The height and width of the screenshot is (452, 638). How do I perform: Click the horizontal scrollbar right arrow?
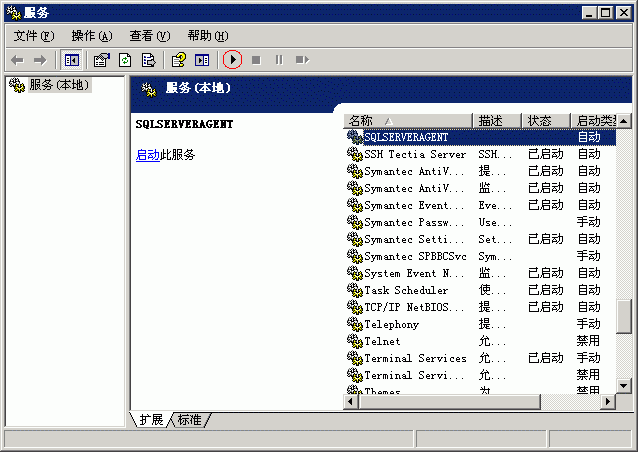tap(607, 401)
